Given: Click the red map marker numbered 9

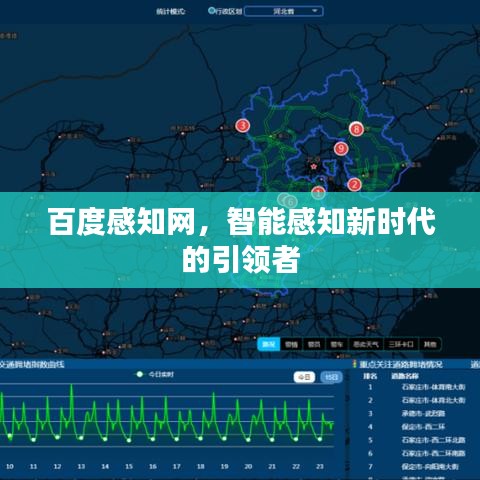Looking at the screenshot, I should click(x=341, y=148).
